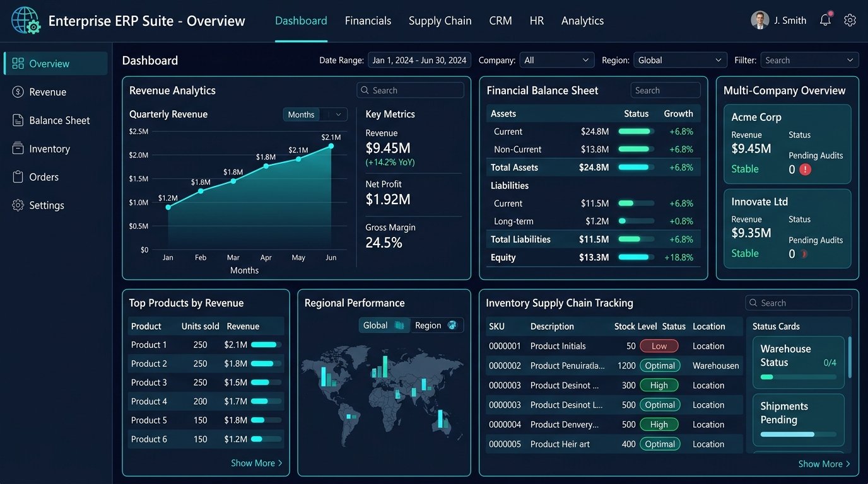Click the Low status badge
The width and height of the screenshot is (868, 484).
(x=659, y=346)
